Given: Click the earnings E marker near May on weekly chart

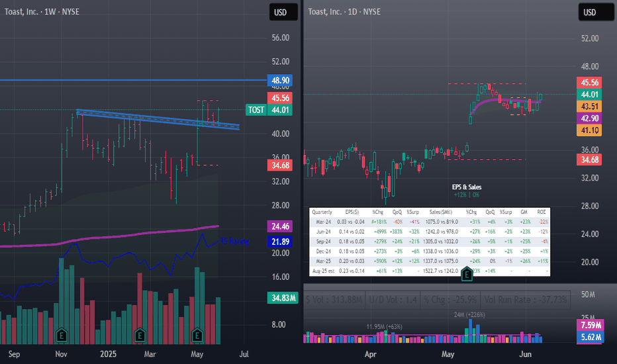Looking at the screenshot, I should pyautogui.click(x=197, y=336).
